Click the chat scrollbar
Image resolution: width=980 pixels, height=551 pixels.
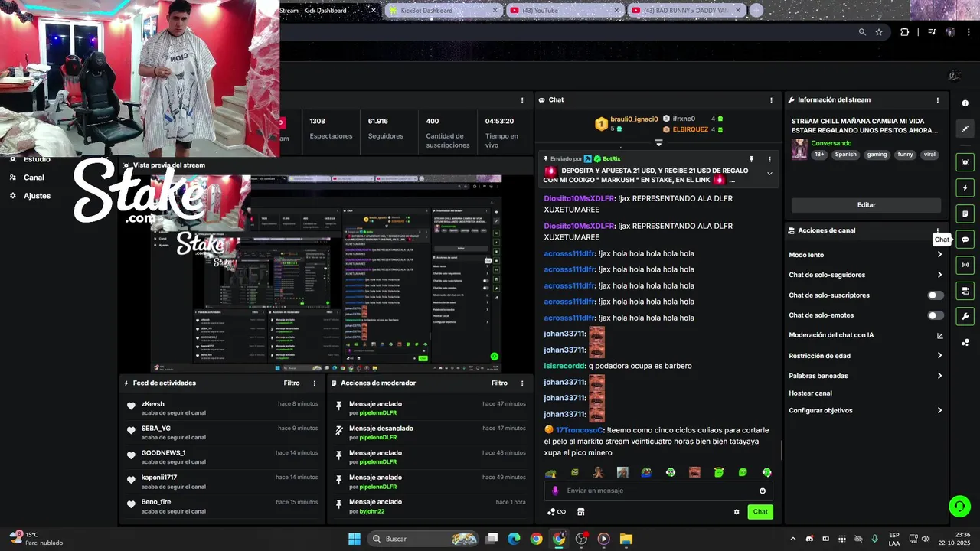pos(780,450)
